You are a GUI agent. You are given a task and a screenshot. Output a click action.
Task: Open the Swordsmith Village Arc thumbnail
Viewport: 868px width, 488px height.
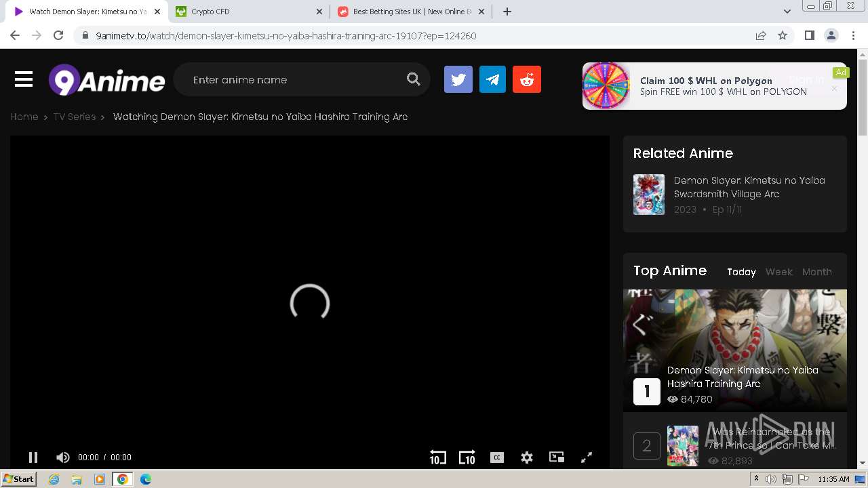tap(649, 195)
